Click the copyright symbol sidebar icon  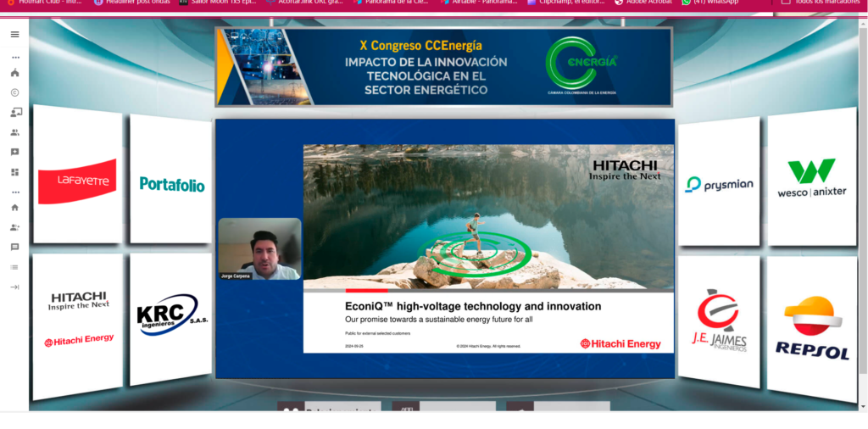[14, 92]
